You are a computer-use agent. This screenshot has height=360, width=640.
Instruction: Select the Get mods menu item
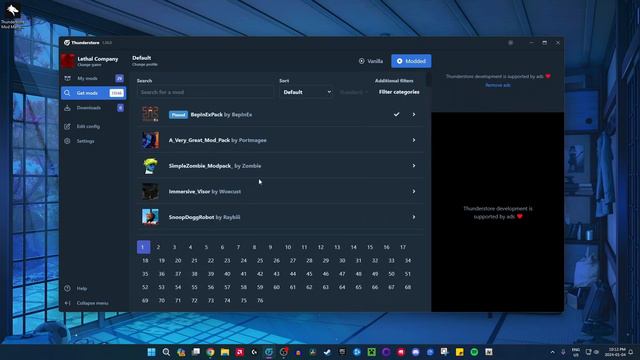pos(93,93)
